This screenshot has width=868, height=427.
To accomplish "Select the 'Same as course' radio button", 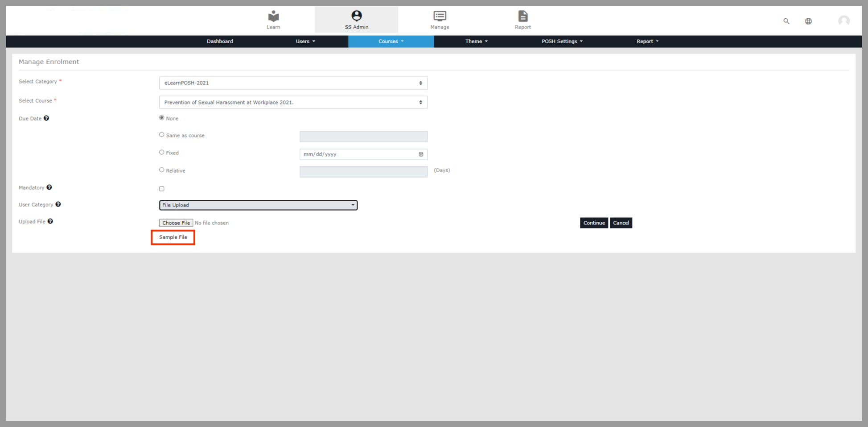I will (x=162, y=135).
